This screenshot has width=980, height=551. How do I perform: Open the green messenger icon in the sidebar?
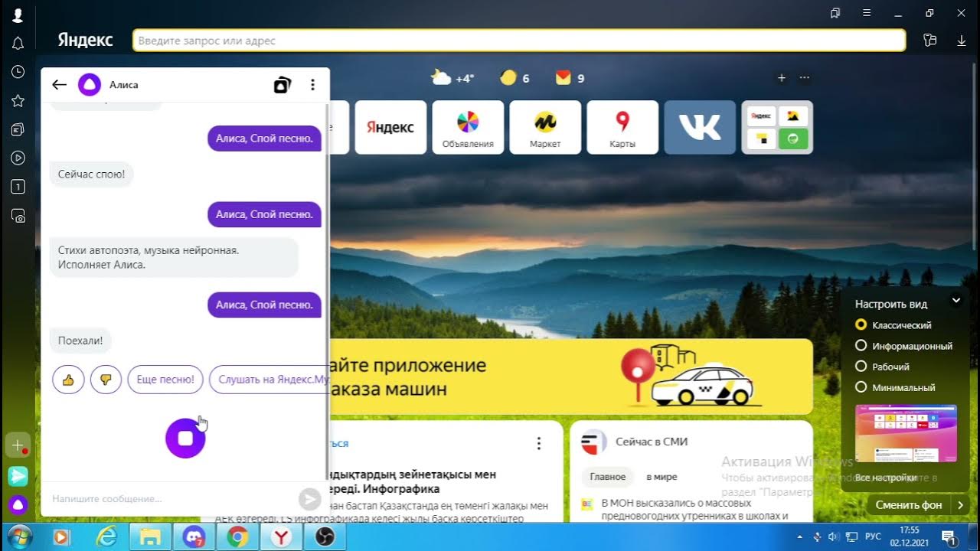pyautogui.click(x=18, y=476)
